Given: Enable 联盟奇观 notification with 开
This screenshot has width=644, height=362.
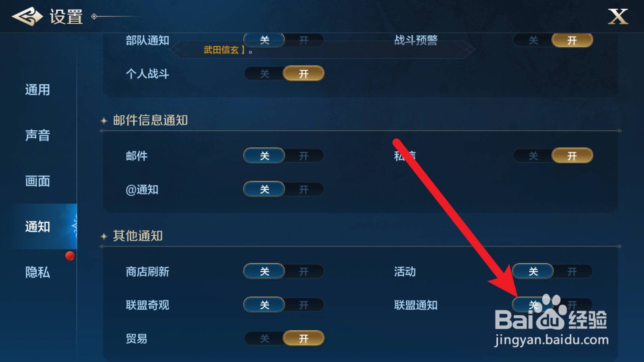Looking at the screenshot, I should [304, 305].
